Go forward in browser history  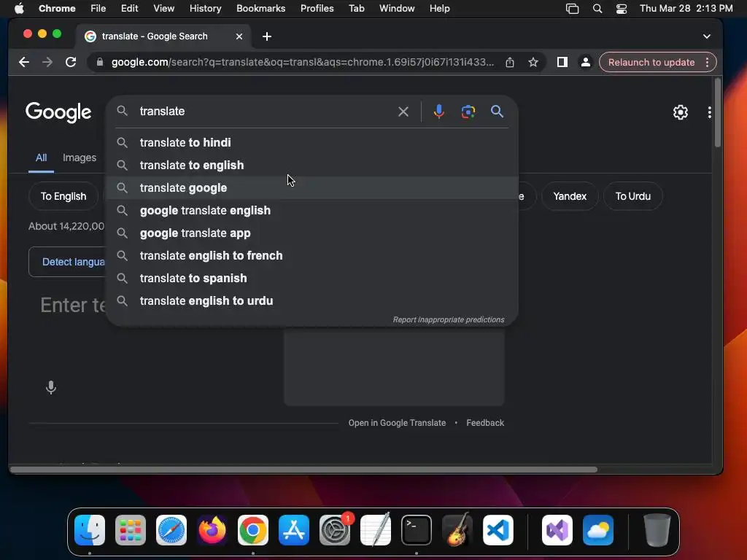coord(47,62)
